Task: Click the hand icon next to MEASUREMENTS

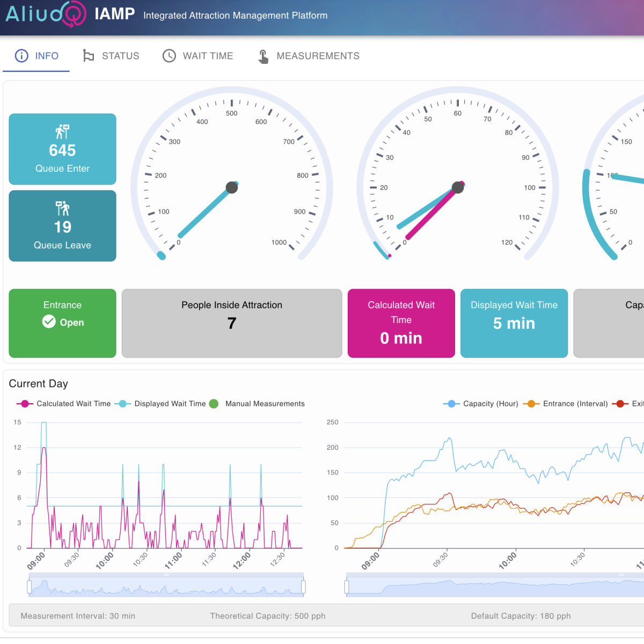Action: pos(262,55)
